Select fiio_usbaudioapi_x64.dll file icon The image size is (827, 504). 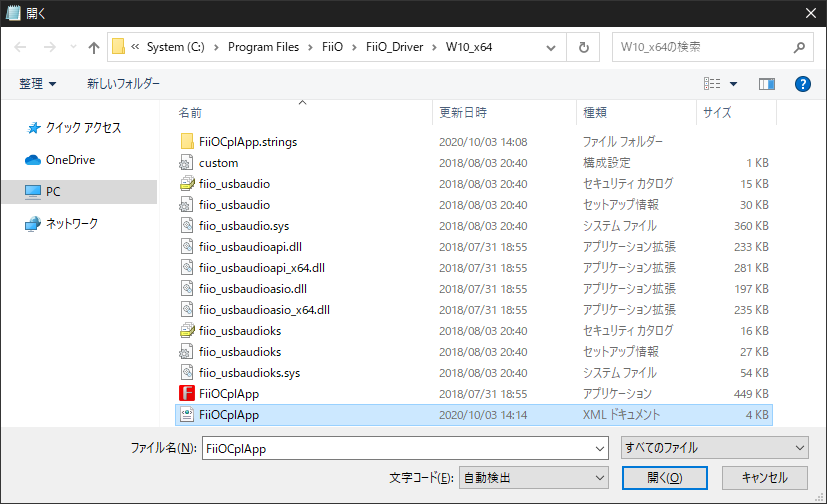point(187,268)
